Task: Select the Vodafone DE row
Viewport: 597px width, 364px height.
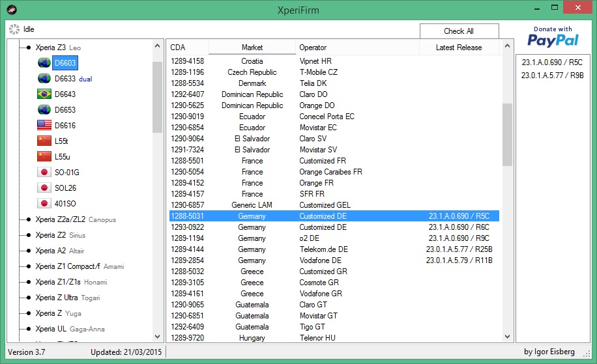Action: 334,260
